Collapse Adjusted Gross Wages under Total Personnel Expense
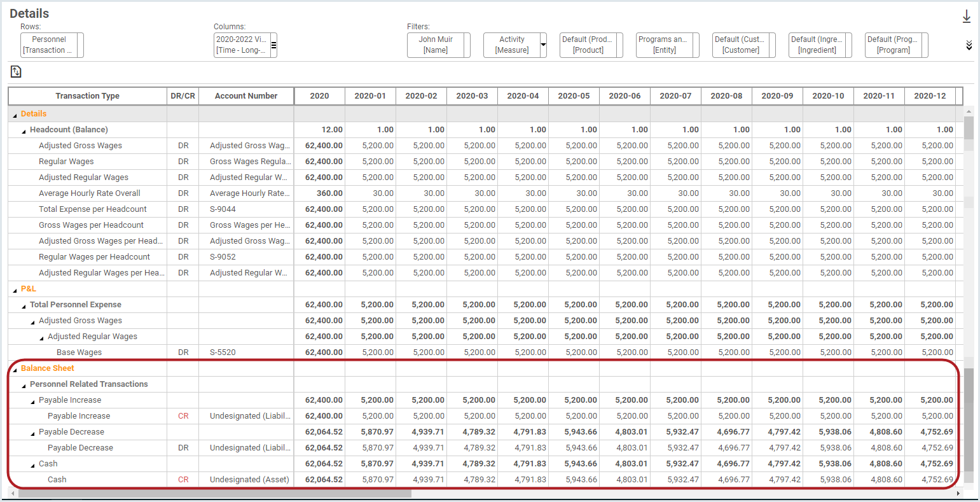 [x=32, y=321]
